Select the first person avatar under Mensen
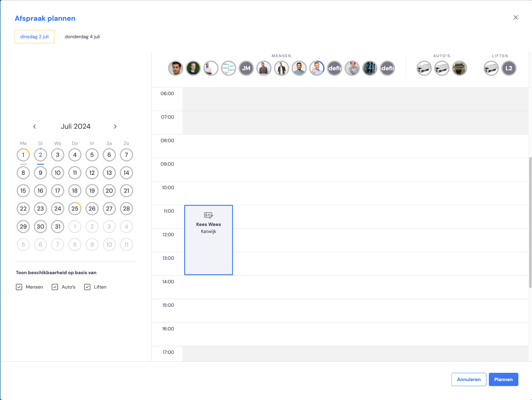Screen dimensions: 532x400 pos(176,68)
